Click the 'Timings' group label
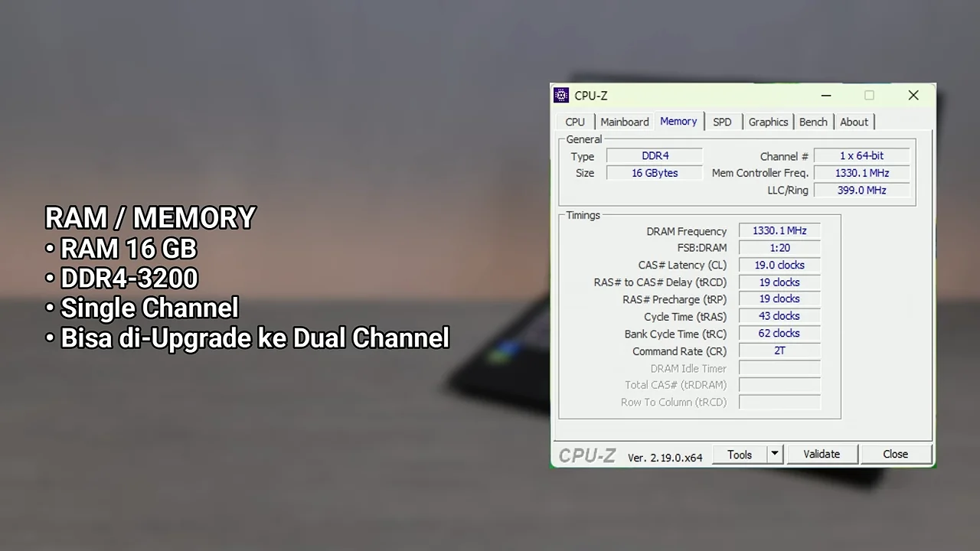Image resolution: width=980 pixels, height=551 pixels. (583, 215)
